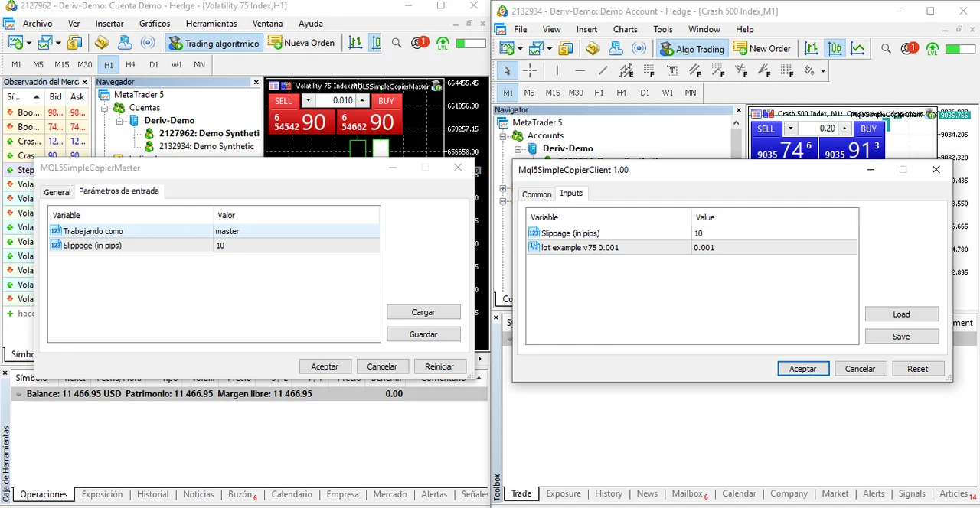Select the trendline drawing tool
The height and width of the screenshot is (508, 980).
coord(603,70)
